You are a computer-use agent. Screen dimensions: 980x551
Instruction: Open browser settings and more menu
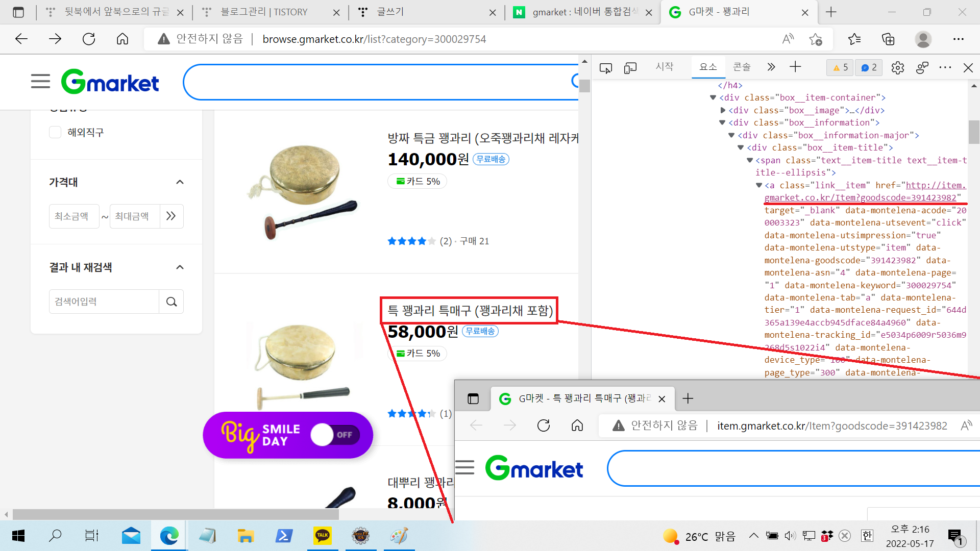click(959, 39)
